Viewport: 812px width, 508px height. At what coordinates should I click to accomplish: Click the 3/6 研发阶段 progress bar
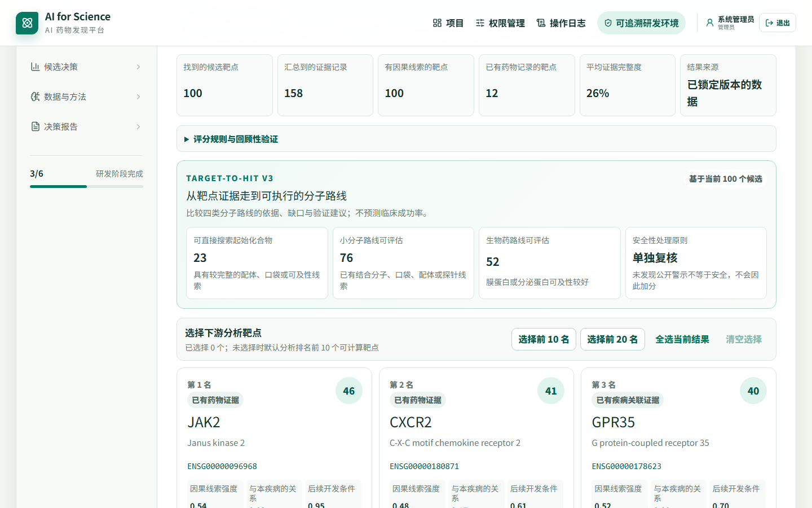(x=86, y=186)
